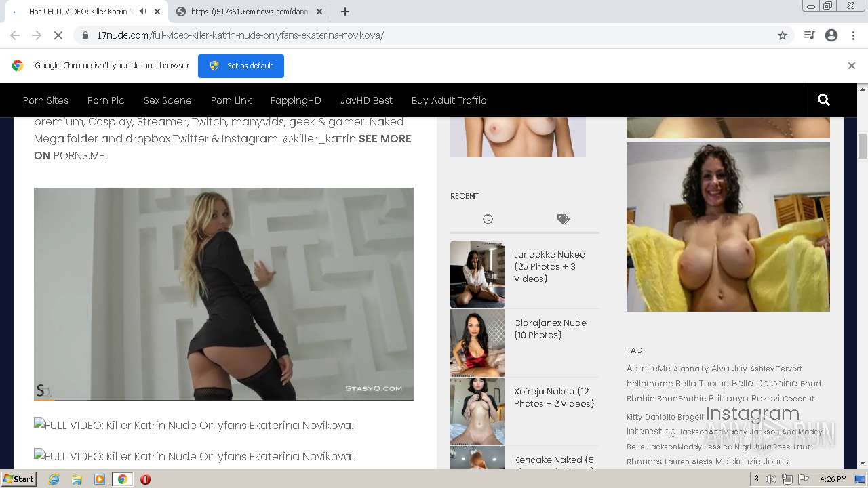Click the address bar URL field

pos(434,35)
